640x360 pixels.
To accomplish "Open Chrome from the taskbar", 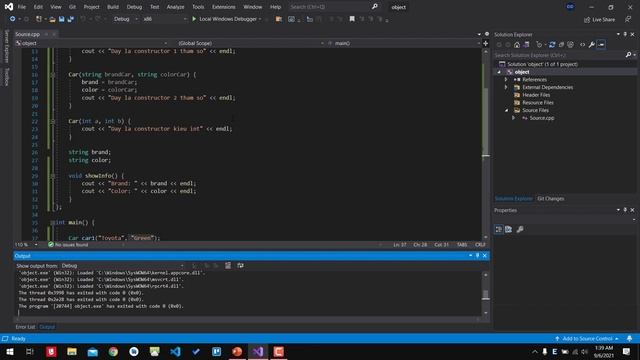I will coord(113,351).
